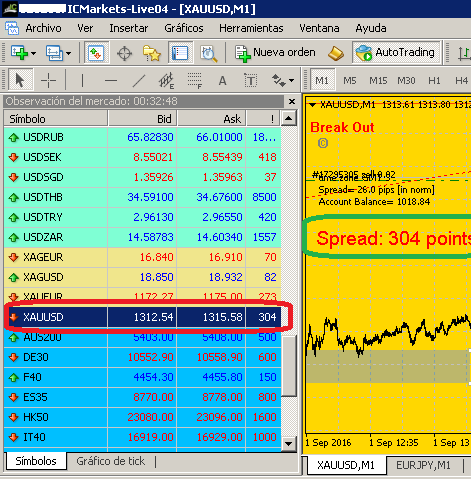The width and height of the screenshot is (471, 479).
Task: Select the vertical line drawing tool
Action: click(82, 80)
